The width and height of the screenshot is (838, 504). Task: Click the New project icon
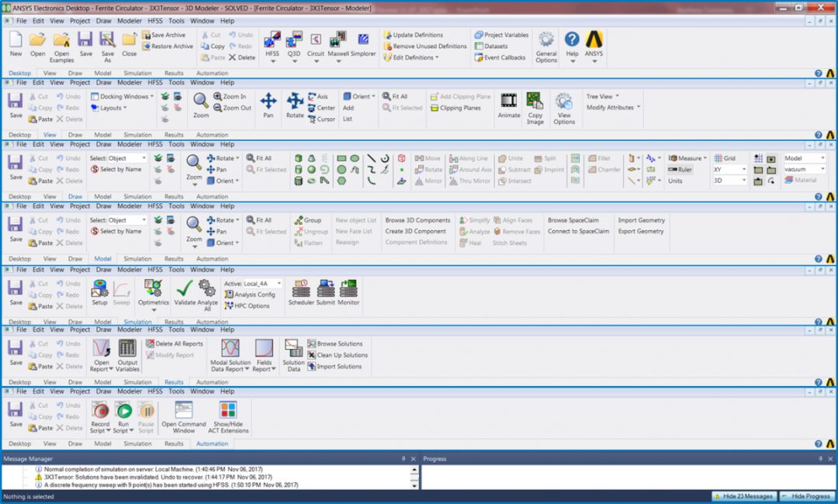16,40
